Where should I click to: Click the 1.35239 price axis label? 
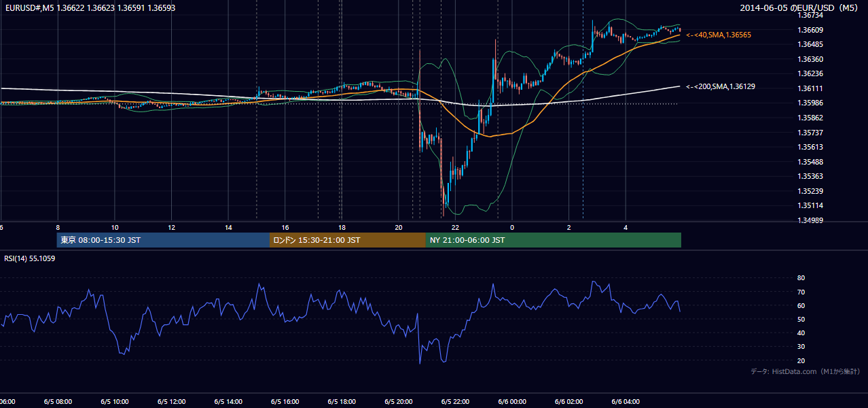(810, 191)
